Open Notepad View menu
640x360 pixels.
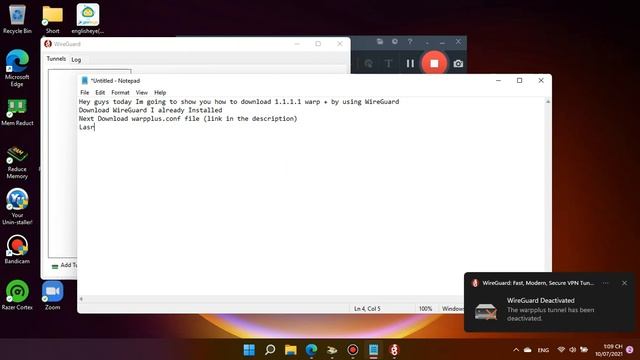[x=142, y=93]
